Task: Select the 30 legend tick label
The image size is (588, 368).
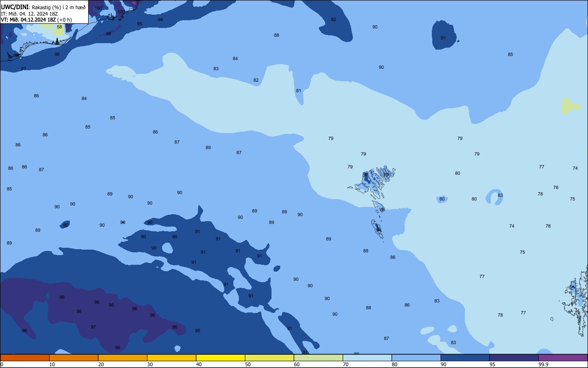Action: click(x=150, y=364)
